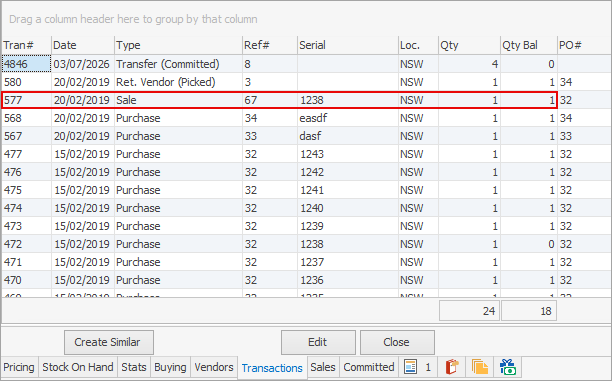Image resolution: width=612 pixels, height=381 pixels.
Task: Select transaction 477 cell
Action: [26, 154]
